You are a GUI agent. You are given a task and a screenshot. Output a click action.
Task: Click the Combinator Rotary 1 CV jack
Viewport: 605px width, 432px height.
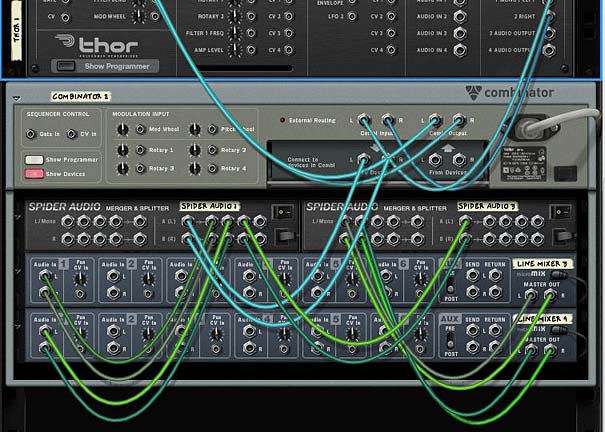140,150
